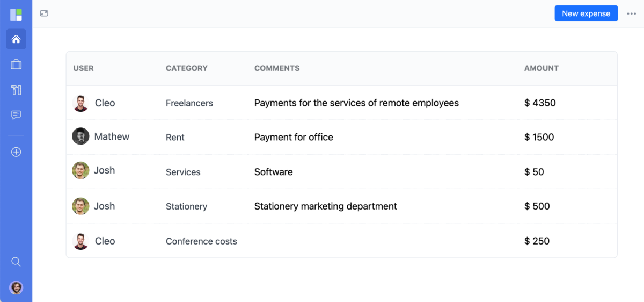Open the three-dot more options menu
The image size is (644, 302).
(631, 14)
